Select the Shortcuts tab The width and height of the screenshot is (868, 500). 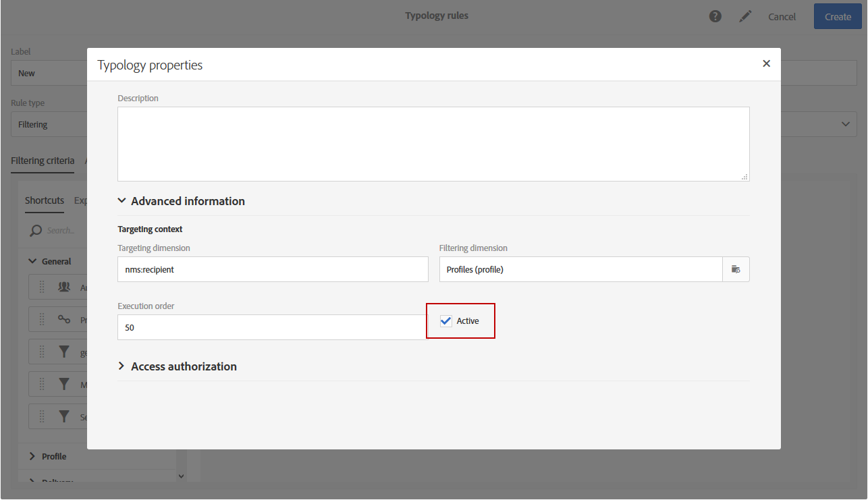coord(45,200)
